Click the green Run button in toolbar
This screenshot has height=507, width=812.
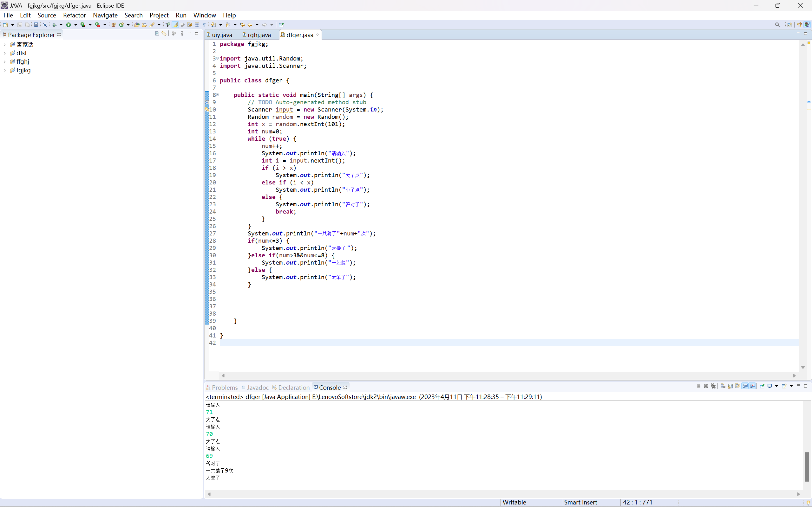pyautogui.click(x=69, y=24)
